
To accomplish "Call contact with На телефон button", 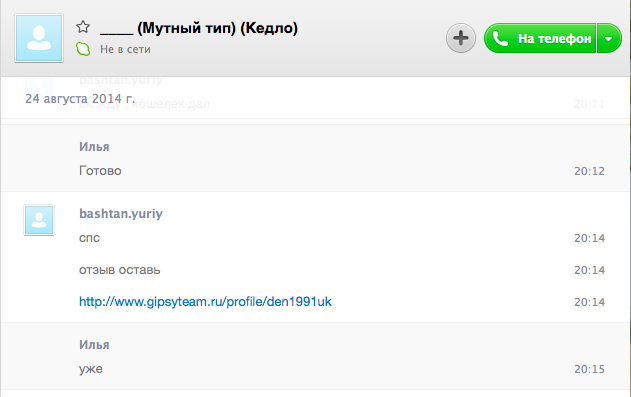I will pos(540,38).
